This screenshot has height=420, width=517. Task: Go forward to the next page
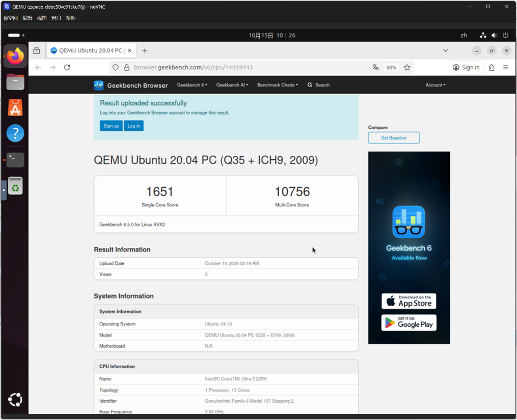point(52,67)
